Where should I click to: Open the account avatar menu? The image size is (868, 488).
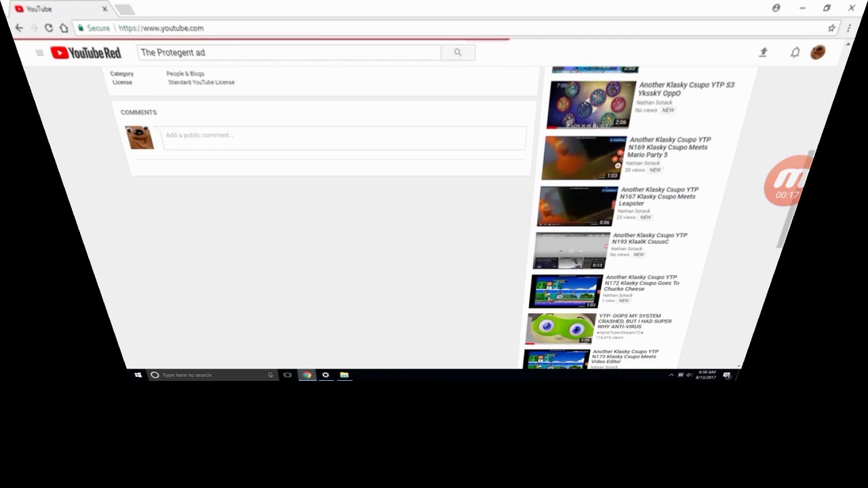[x=818, y=52]
